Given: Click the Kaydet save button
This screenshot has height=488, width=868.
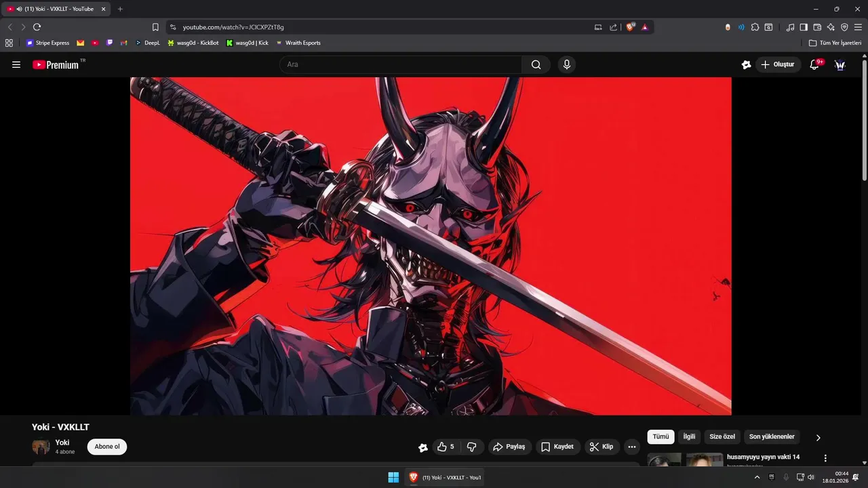Looking at the screenshot, I should tap(557, 447).
